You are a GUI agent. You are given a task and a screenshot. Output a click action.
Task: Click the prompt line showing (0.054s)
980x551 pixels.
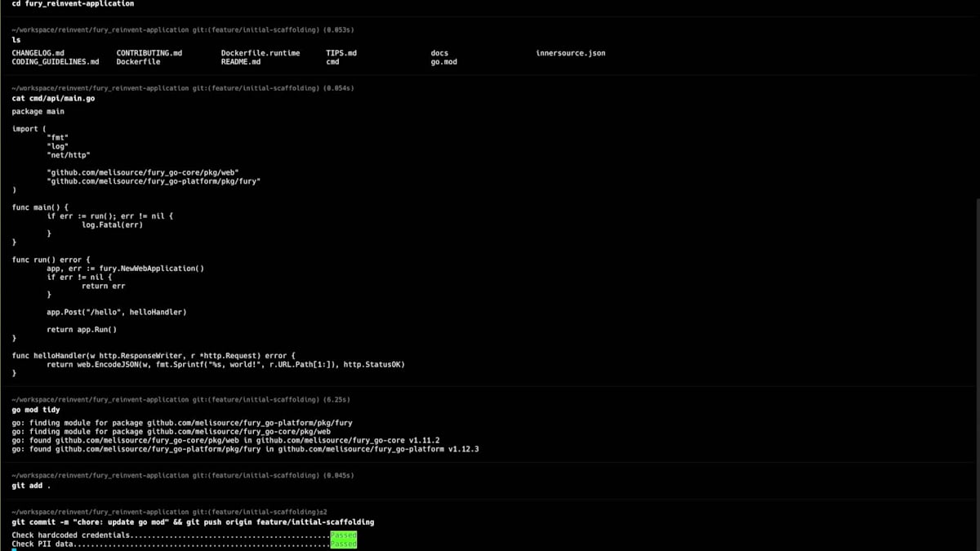(183, 88)
